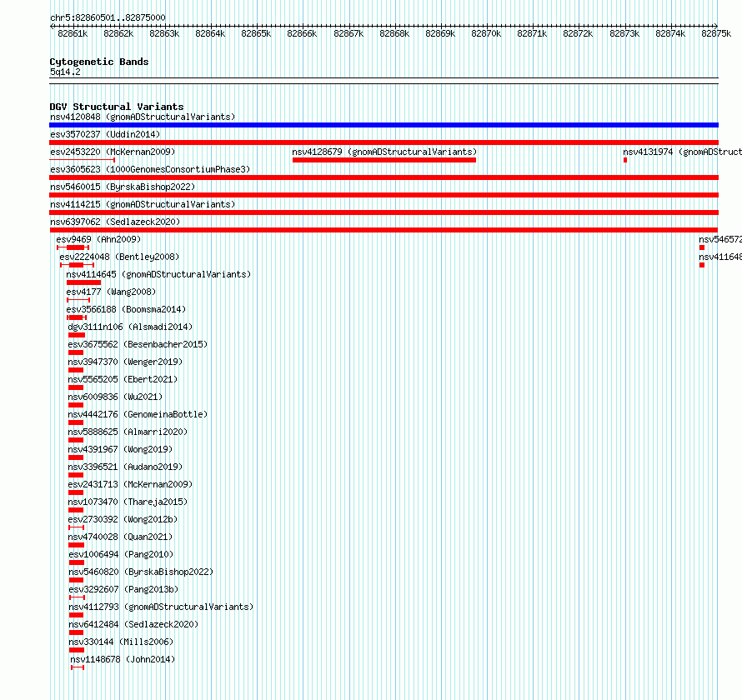Screen dimensions: 742x700
Task: Click the nsv4120848 gnomADStructuralVariants label
Action: 143,117
